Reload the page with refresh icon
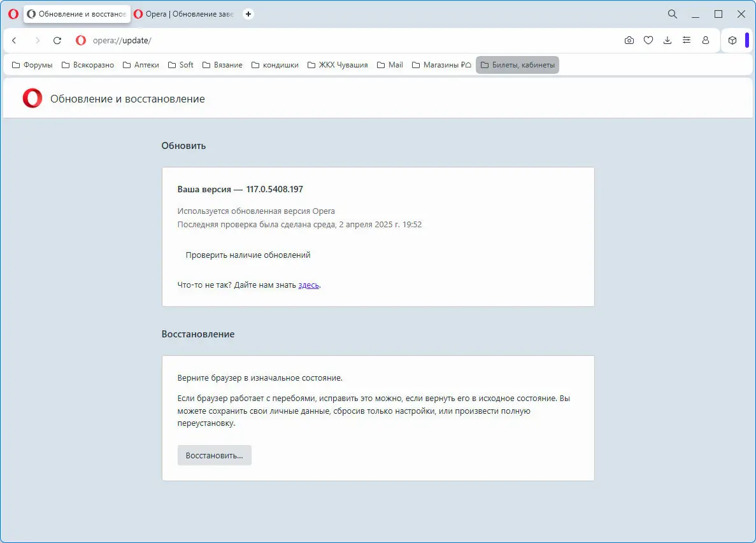 click(57, 41)
